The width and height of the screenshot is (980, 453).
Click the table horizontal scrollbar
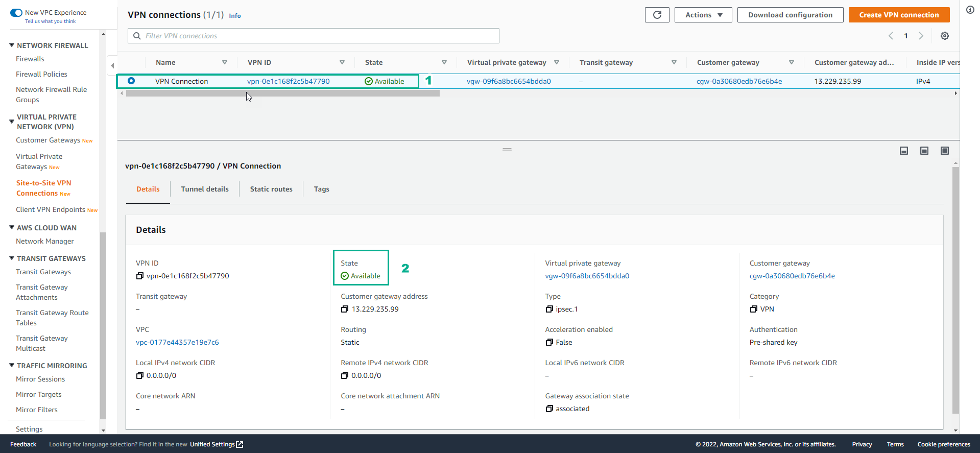pyautogui.click(x=283, y=93)
